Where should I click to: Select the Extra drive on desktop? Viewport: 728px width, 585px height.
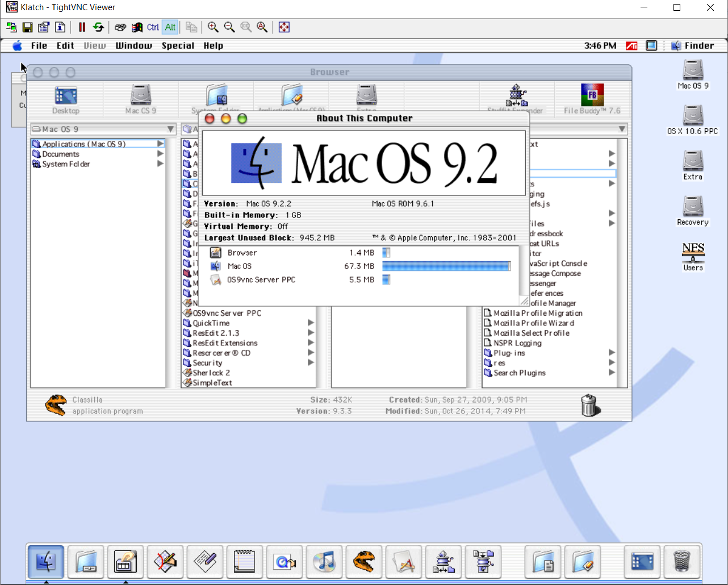693,166
